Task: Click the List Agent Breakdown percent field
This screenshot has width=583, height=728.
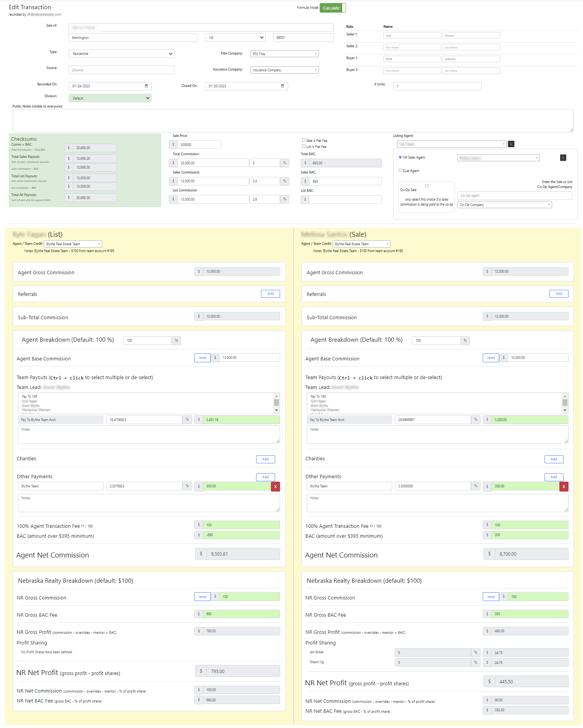Action: tap(147, 341)
